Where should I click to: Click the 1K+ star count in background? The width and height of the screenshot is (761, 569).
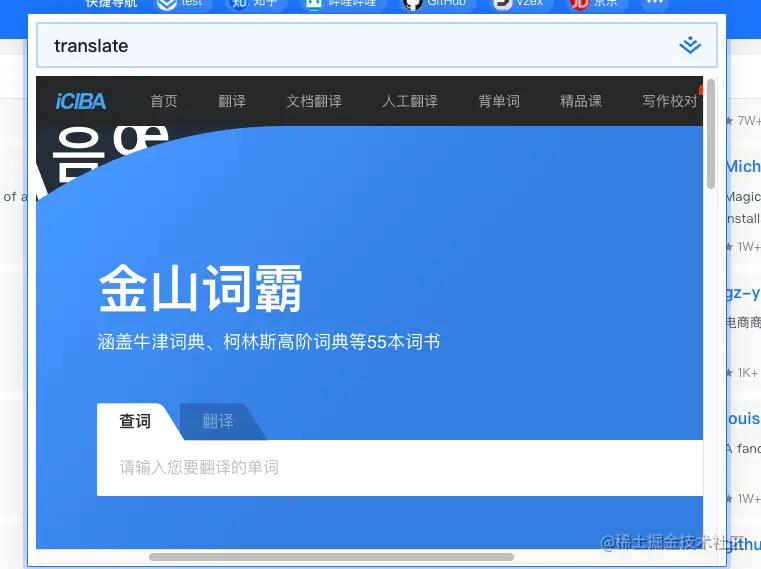(742, 373)
